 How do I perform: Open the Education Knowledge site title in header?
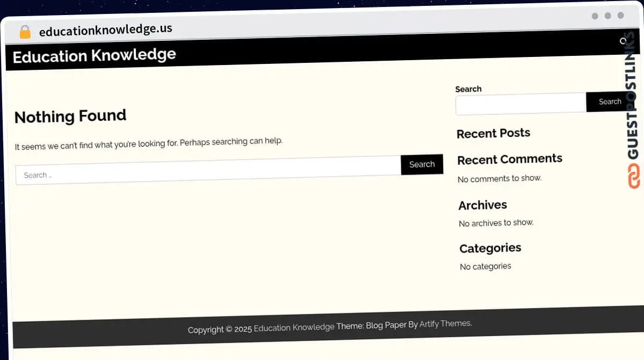[x=94, y=55]
